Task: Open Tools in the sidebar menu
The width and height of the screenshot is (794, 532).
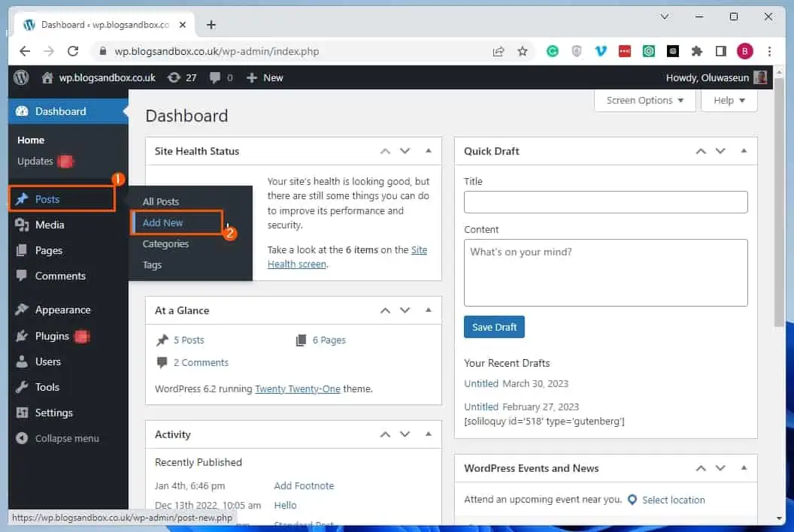Action: 68,387
